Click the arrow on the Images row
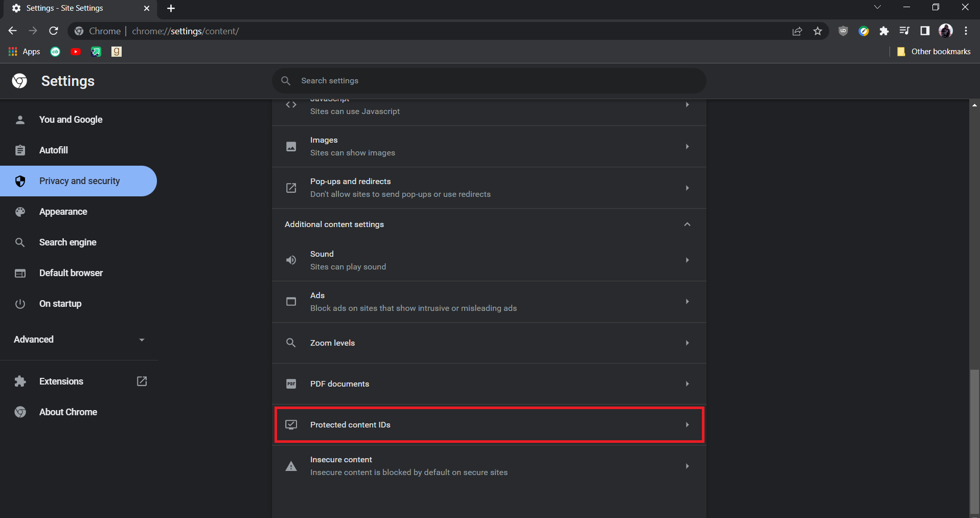The image size is (980, 518). 687,147
